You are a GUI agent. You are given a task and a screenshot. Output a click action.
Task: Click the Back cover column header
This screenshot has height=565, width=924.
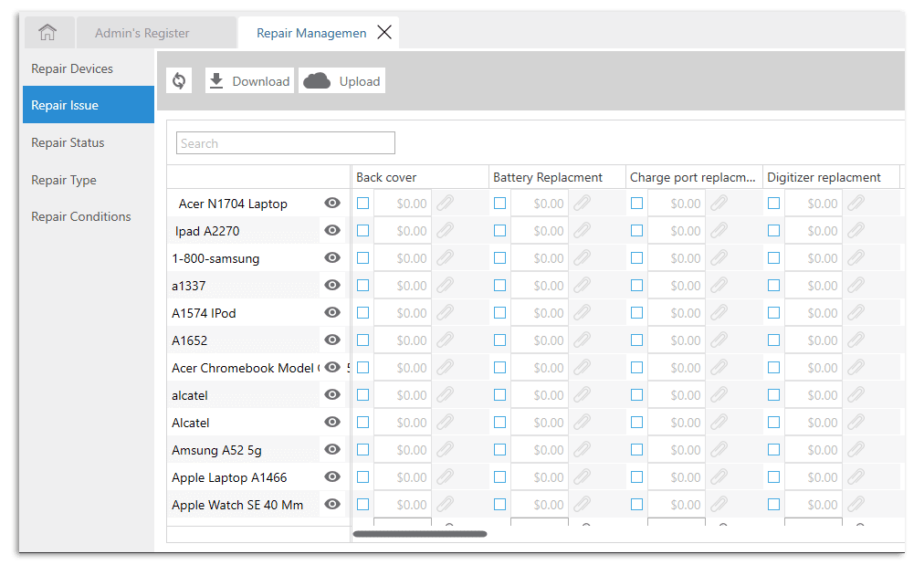click(420, 177)
